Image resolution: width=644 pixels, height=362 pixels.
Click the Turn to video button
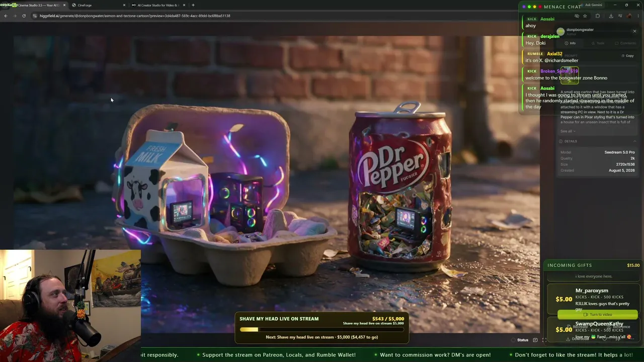pyautogui.click(x=598, y=314)
